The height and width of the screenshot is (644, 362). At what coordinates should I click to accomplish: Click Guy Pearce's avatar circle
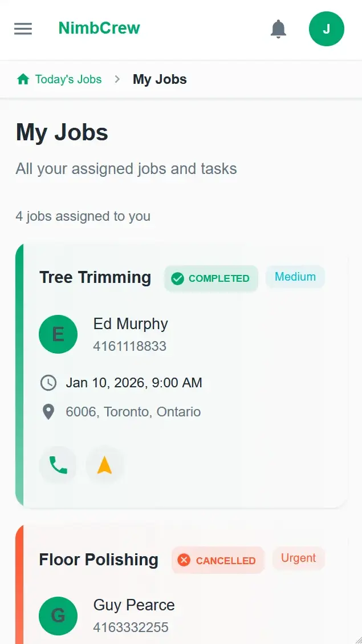pos(58,616)
